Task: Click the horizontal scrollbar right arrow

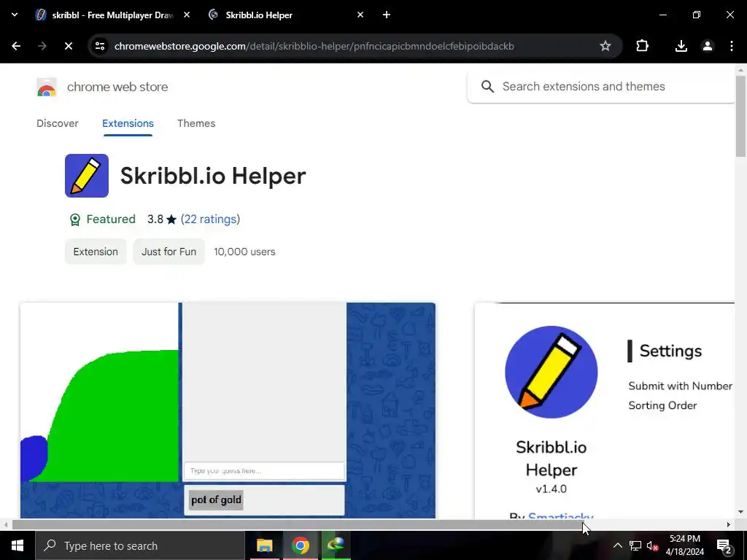Action: [x=729, y=525]
